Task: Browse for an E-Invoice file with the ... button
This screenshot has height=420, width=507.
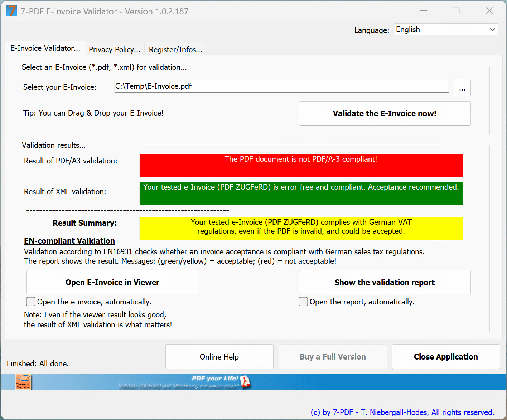Action: 462,88
